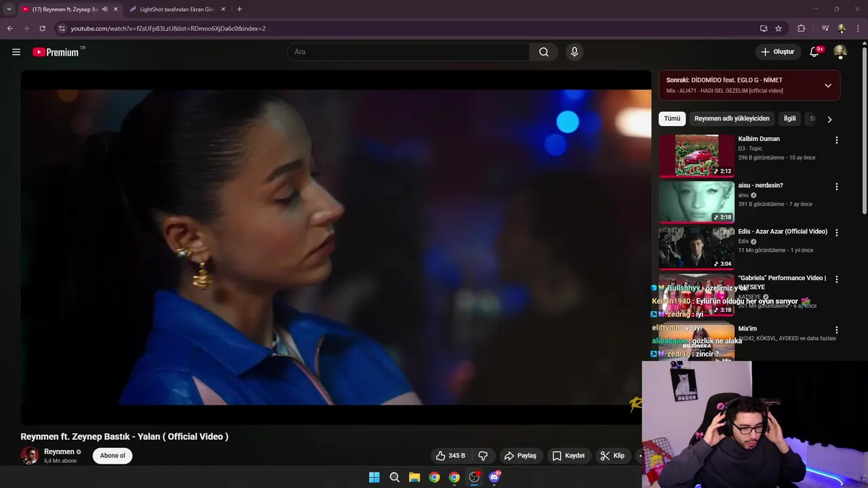Open more options for Edis - Azar Azar
This screenshot has width=868, height=488.
coord(836,232)
